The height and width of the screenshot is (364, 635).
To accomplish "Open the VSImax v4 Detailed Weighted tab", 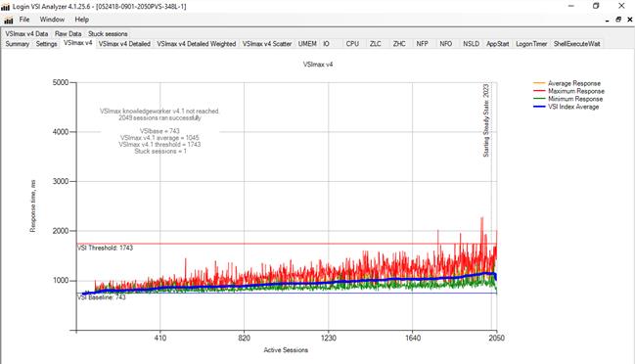I will click(x=197, y=44).
